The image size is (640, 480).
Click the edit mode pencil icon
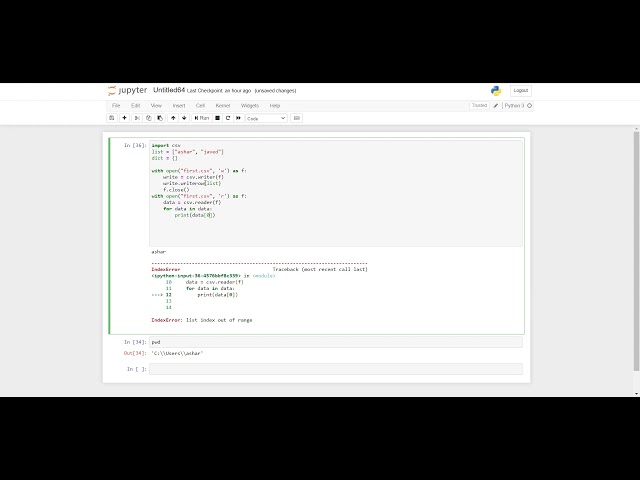pyautogui.click(x=496, y=105)
